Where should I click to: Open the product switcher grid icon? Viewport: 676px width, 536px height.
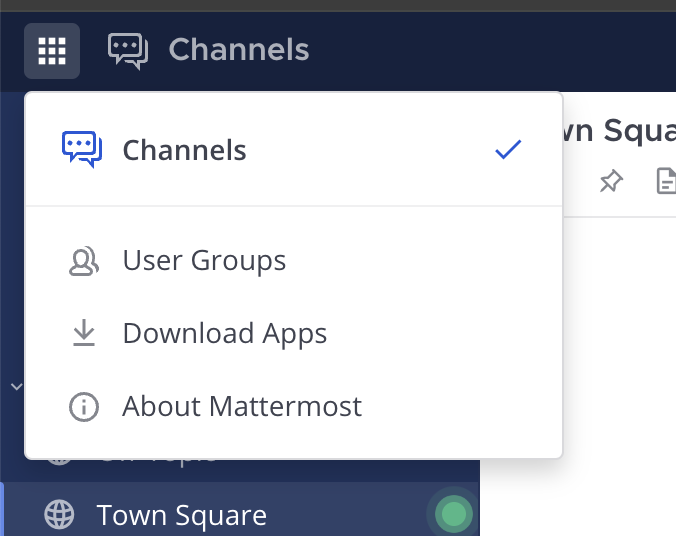pos(52,51)
